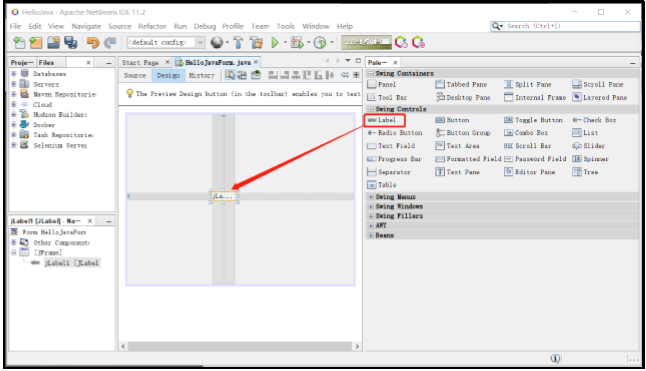The height and width of the screenshot is (371, 646).
Task: Expand the Docker tree node
Action: (14, 124)
